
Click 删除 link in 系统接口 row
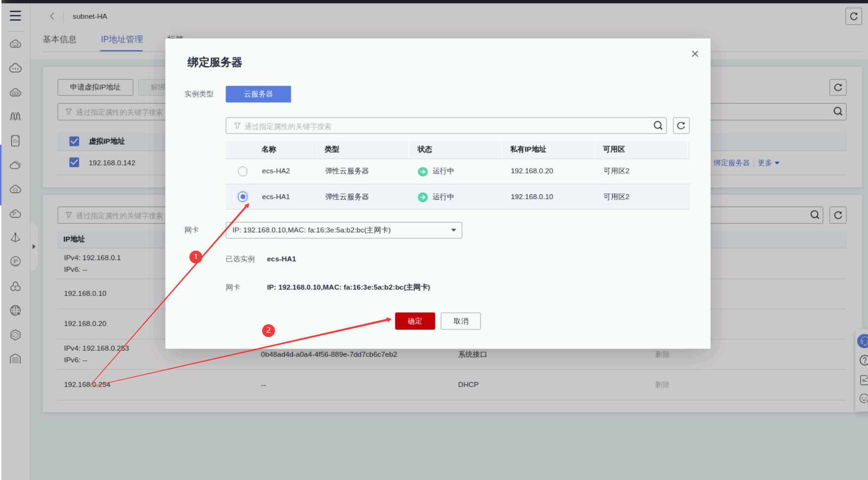click(662, 354)
